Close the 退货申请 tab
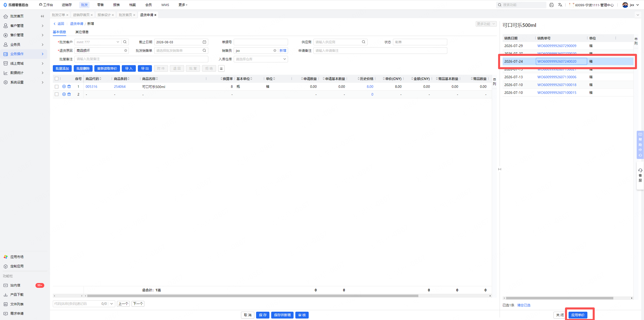The width and height of the screenshot is (644, 320). [155, 15]
